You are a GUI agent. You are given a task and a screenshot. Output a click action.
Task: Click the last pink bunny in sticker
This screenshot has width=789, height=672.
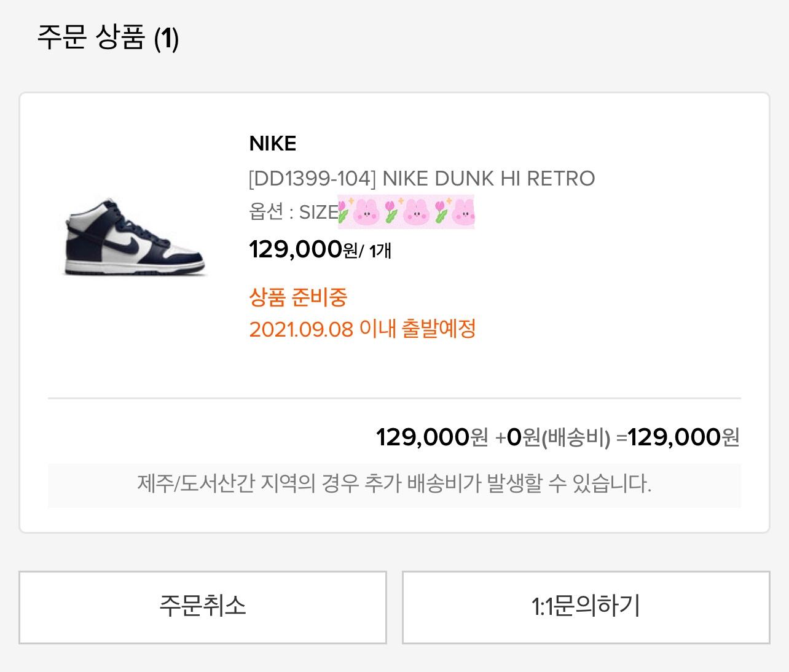click(463, 213)
